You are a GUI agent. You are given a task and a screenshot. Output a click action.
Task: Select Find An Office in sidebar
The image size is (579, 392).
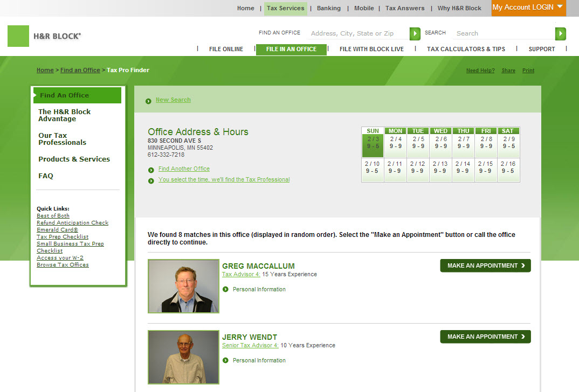[x=77, y=95]
